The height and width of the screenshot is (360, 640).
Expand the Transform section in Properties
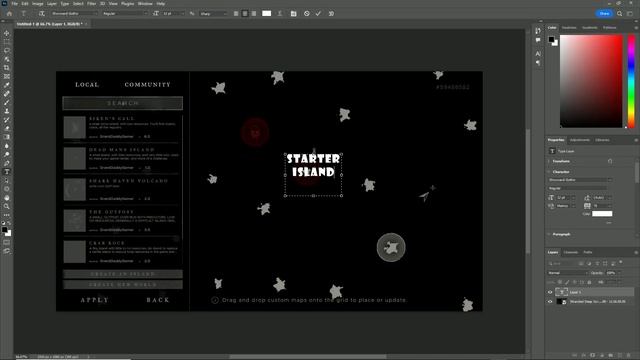[549, 161]
